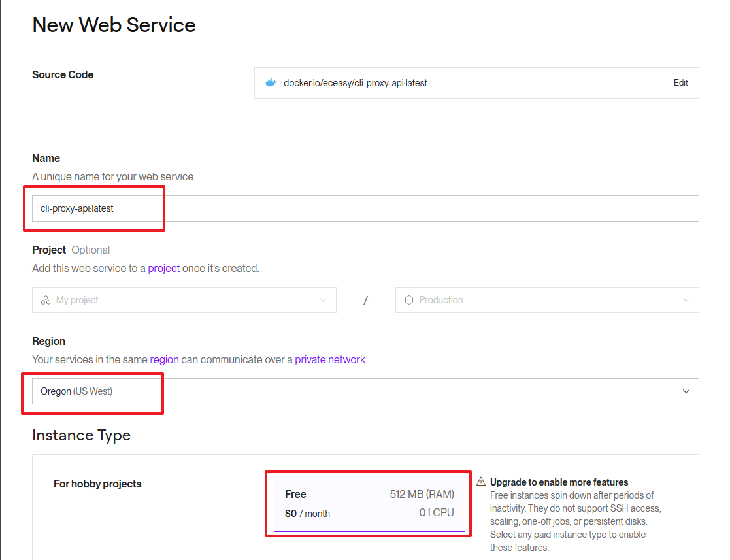Click the hexagon icon next to Production
730x560 pixels.
point(409,300)
